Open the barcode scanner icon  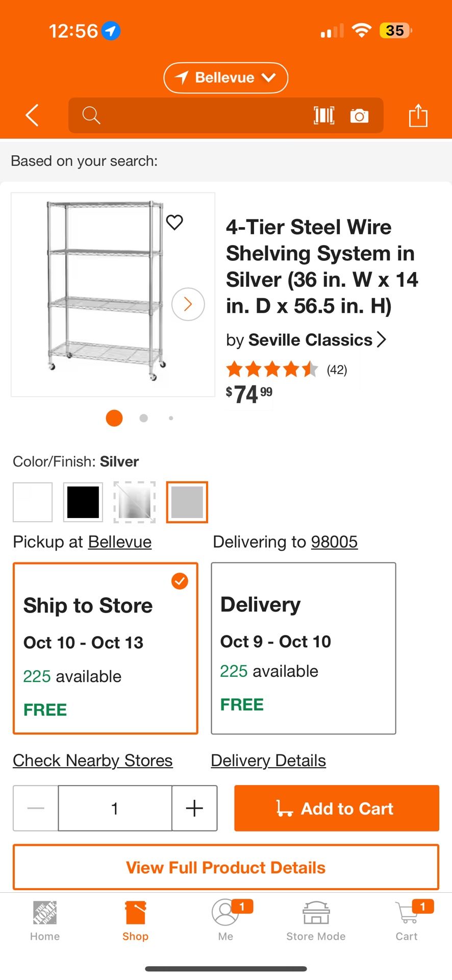click(324, 115)
